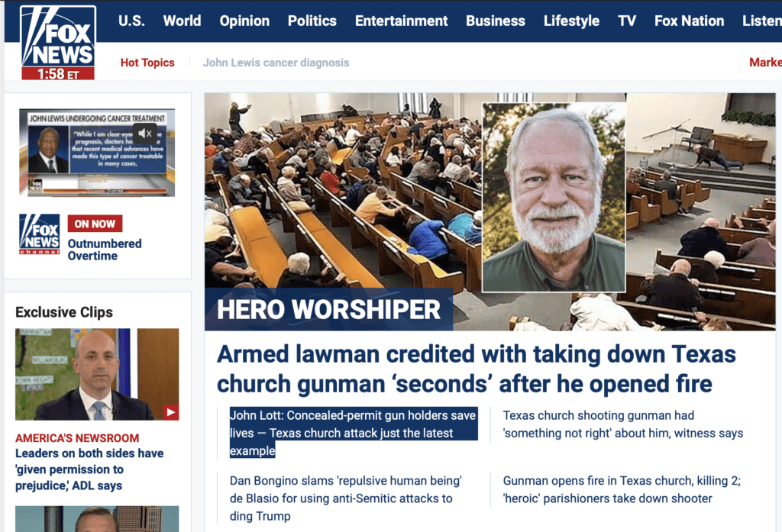Play the John Lewis live video thumbnail
This screenshot has width=782, height=532.
click(x=96, y=153)
